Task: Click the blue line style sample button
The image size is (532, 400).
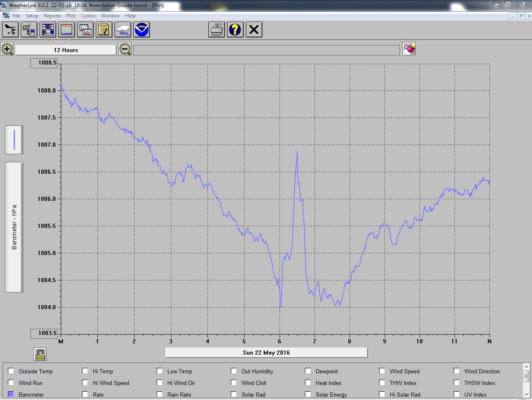Action: pyautogui.click(x=14, y=140)
